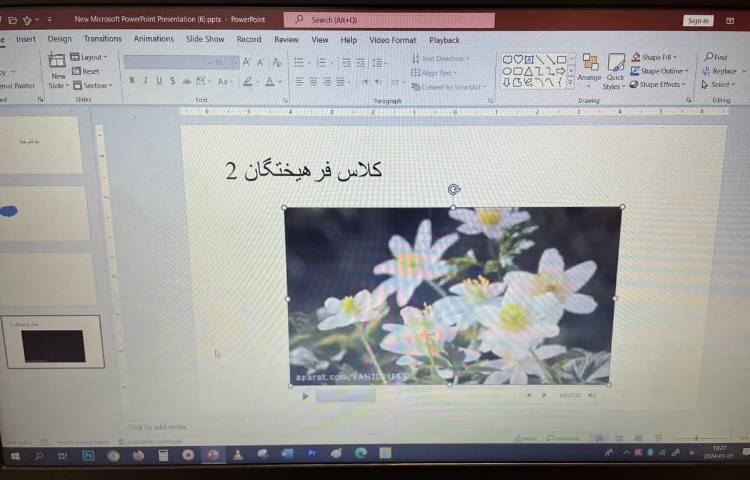Screen dimensions: 750x480
Task: Open the Select dropdown
Action: [x=718, y=85]
